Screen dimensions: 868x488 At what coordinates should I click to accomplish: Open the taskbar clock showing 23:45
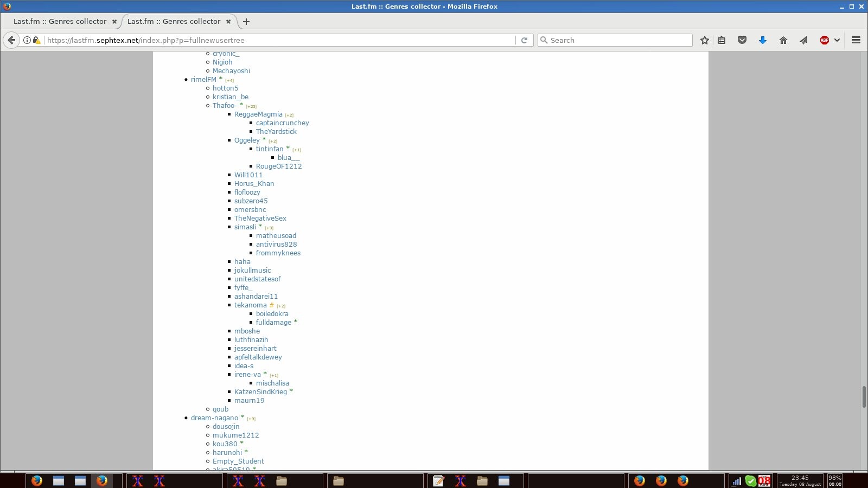(x=800, y=480)
